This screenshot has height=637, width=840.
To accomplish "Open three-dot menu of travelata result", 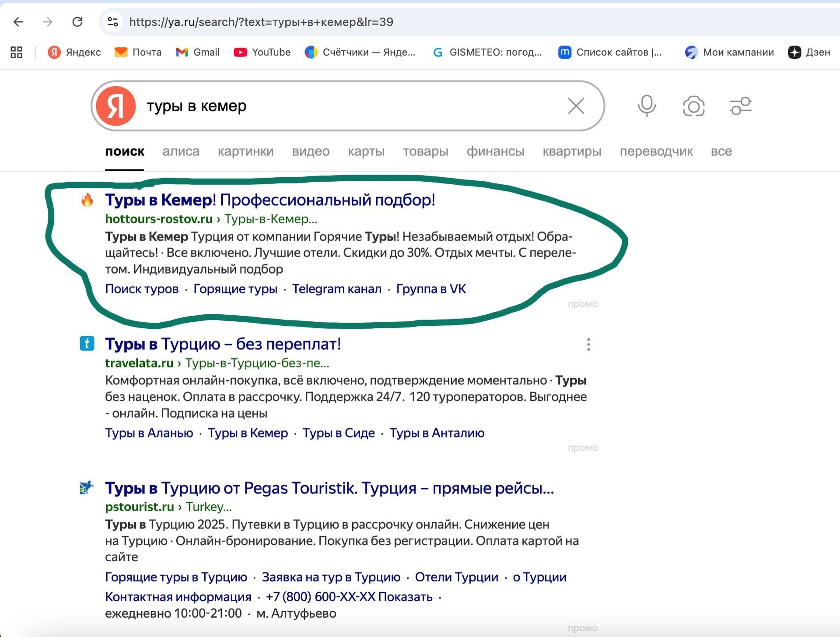I will (x=588, y=345).
